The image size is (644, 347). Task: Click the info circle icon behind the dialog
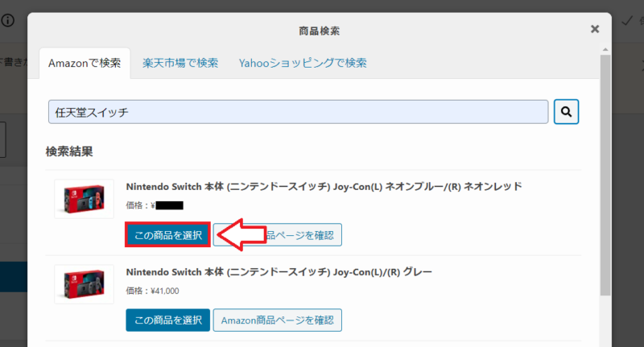click(x=7, y=21)
